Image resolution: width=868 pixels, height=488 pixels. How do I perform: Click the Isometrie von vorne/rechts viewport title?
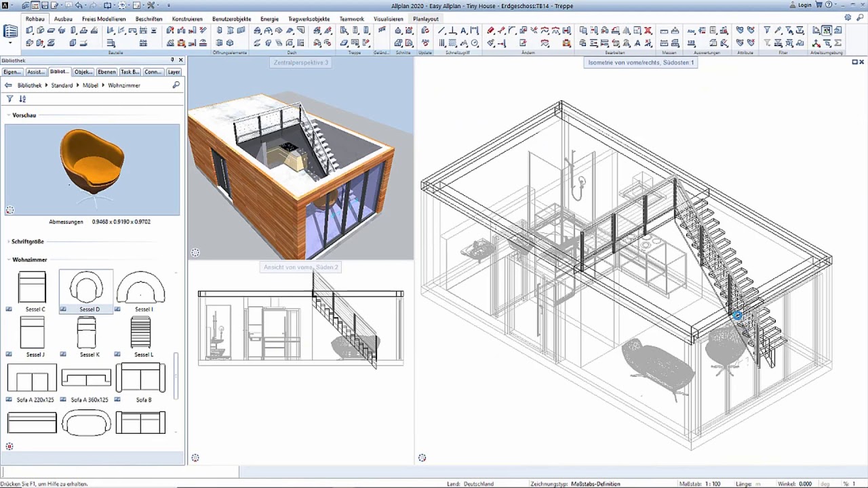(641, 62)
